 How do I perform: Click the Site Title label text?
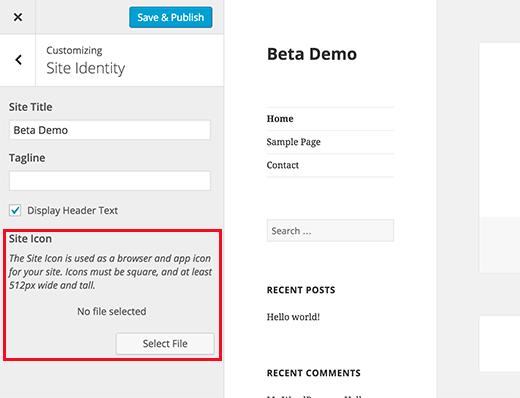(30, 107)
